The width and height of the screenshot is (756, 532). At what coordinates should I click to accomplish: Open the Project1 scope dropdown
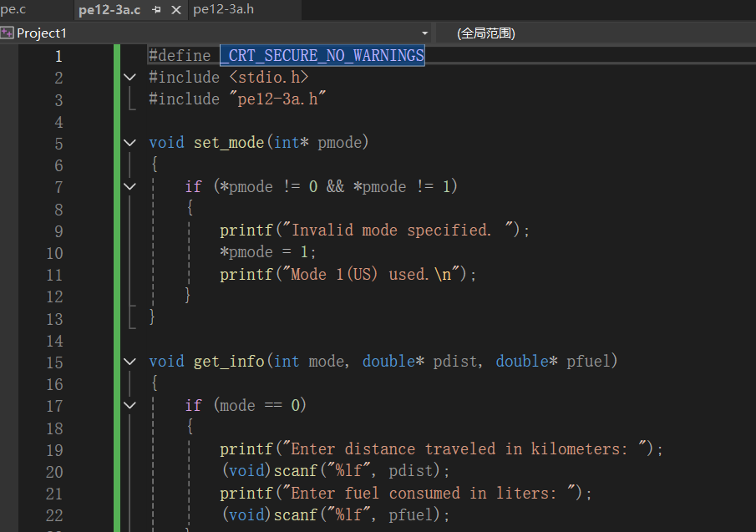424,33
